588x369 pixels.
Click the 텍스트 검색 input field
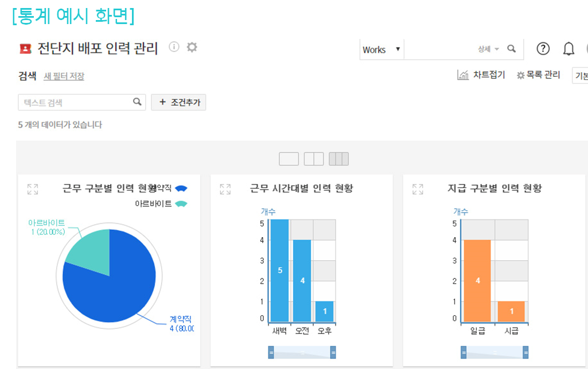tap(75, 103)
